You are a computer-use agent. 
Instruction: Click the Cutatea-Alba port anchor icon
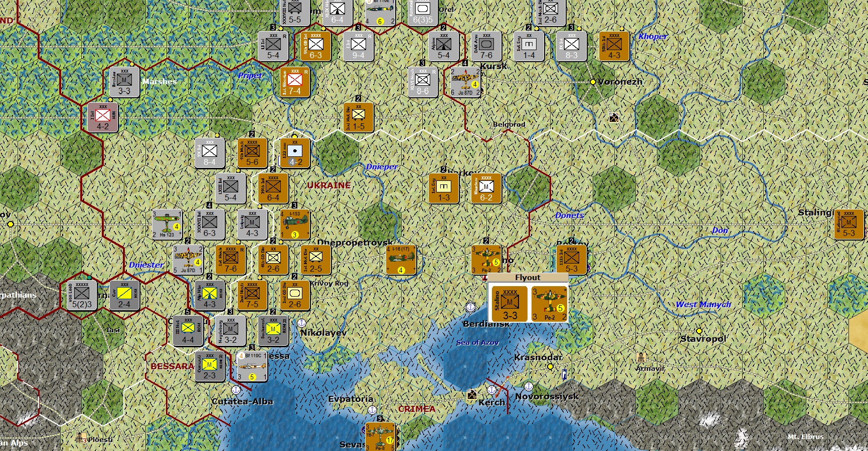click(x=236, y=389)
